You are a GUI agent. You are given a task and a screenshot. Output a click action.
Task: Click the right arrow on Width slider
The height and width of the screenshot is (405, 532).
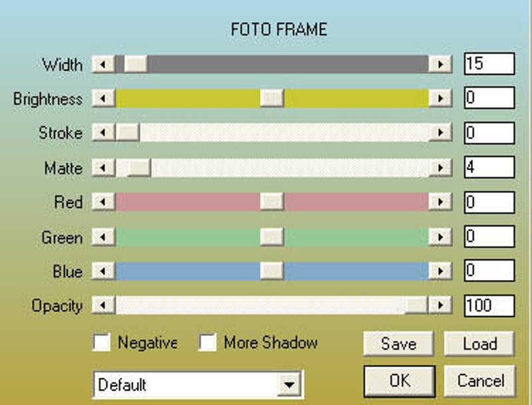(x=440, y=65)
